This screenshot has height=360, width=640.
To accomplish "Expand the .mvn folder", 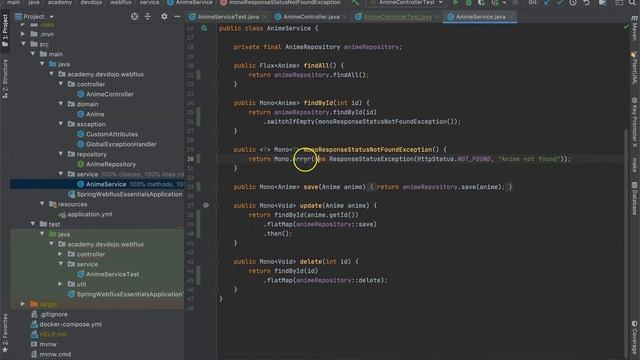I will point(23,34).
